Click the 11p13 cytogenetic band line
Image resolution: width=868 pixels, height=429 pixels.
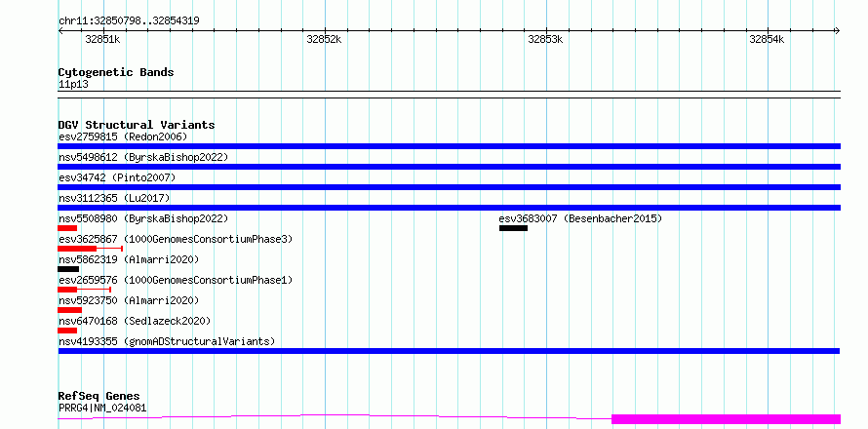click(449, 95)
